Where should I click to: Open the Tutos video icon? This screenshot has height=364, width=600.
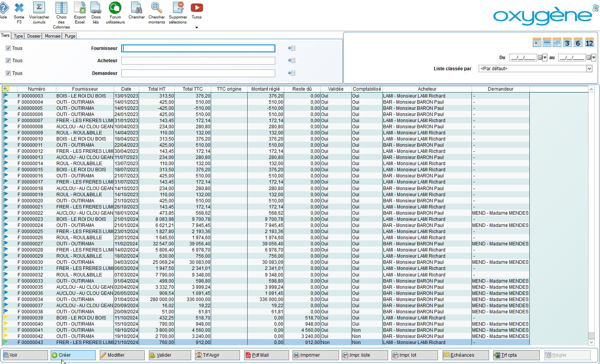coord(197,8)
